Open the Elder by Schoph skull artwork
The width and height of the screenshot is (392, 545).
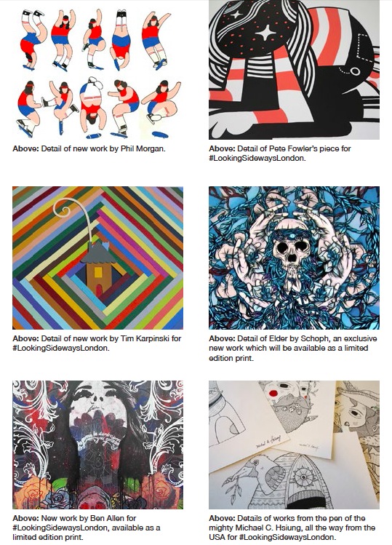(x=294, y=258)
